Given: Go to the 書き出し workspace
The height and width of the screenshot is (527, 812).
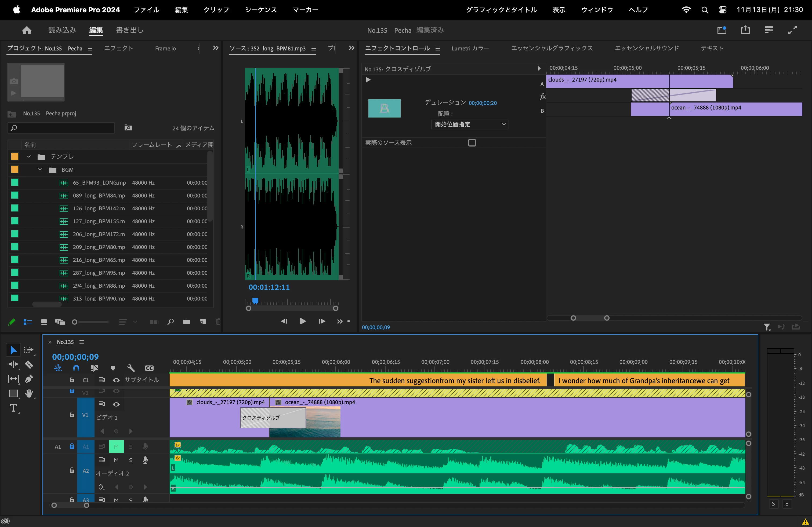Looking at the screenshot, I should point(130,30).
